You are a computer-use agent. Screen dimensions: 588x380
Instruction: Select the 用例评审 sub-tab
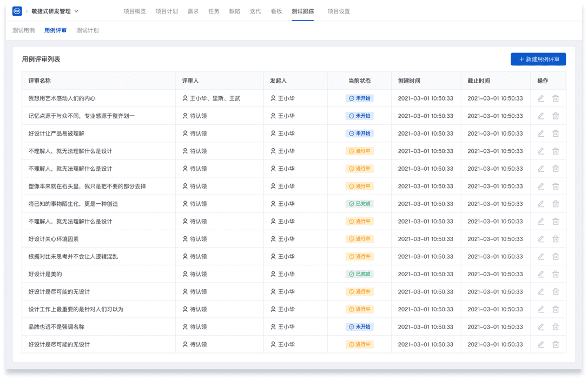click(56, 30)
